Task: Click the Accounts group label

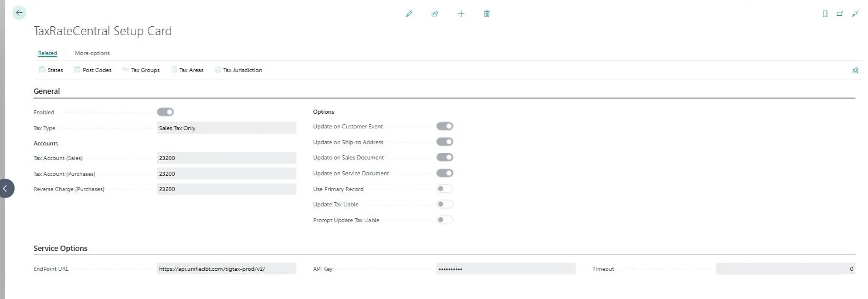Action: pos(46,143)
